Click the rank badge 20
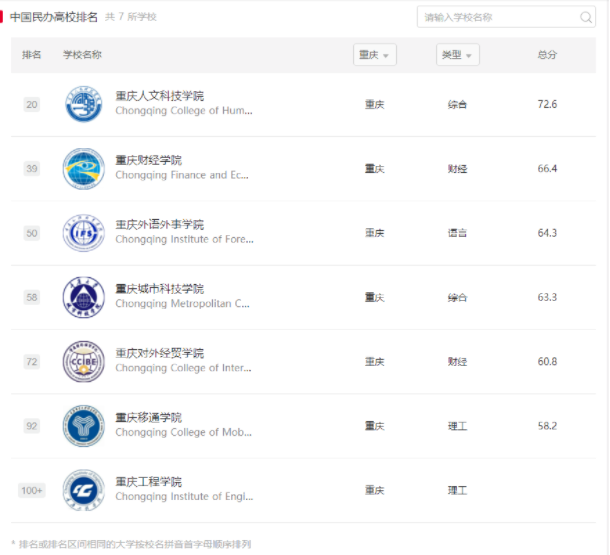The width and height of the screenshot is (610, 555). pyautogui.click(x=32, y=104)
